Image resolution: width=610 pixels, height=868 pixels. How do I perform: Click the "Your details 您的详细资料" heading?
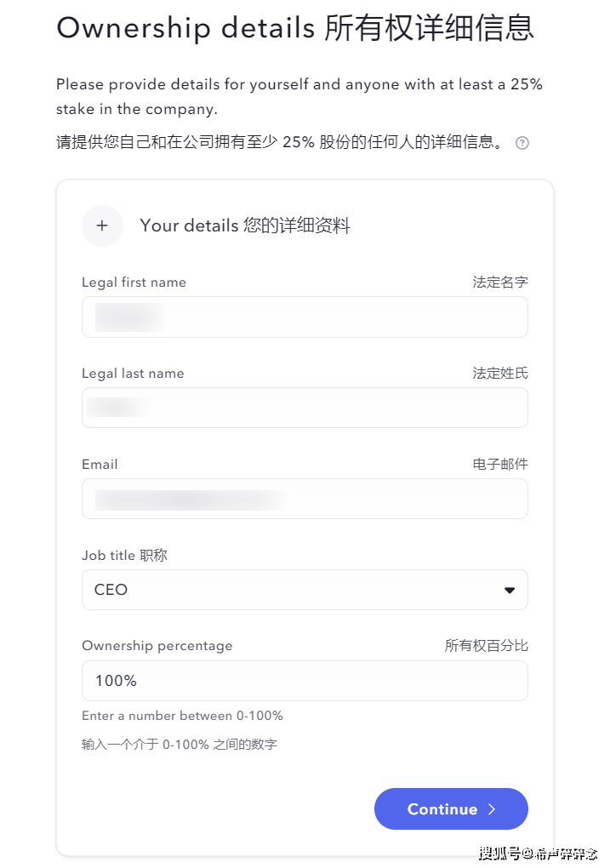click(x=245, y=226)
